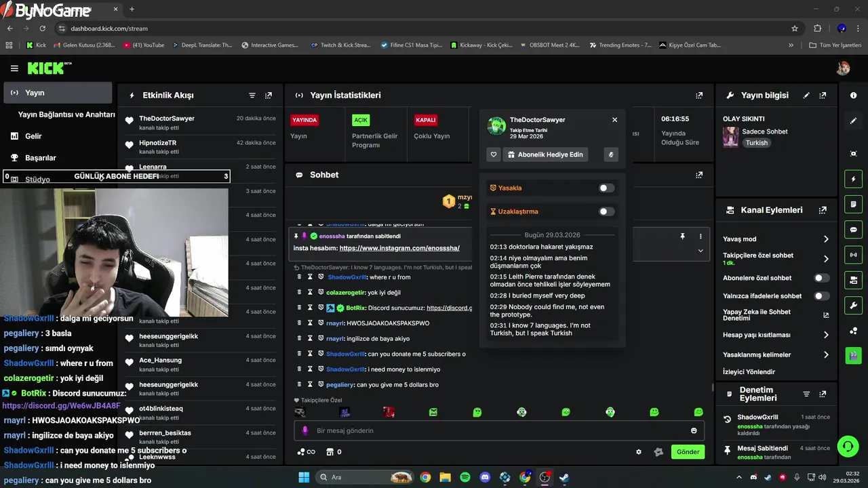
Task: Open BotRix's Discord server link
Action: (449, 308)
